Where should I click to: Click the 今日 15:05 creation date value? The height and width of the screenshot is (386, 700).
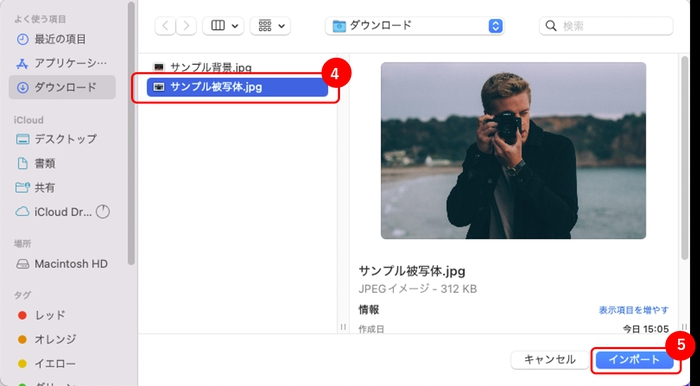click(646, 329)
